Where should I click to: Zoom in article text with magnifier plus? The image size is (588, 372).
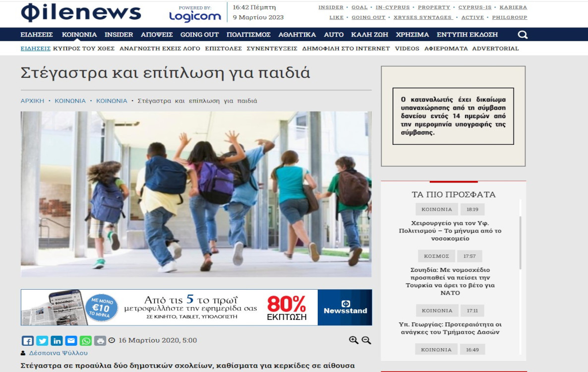pos(353,340)
